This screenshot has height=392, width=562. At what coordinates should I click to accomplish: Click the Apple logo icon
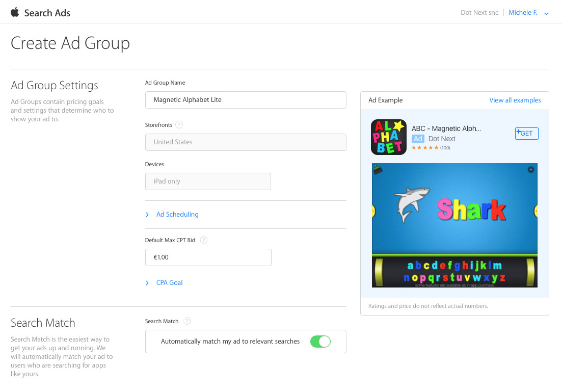pos(15,12)
